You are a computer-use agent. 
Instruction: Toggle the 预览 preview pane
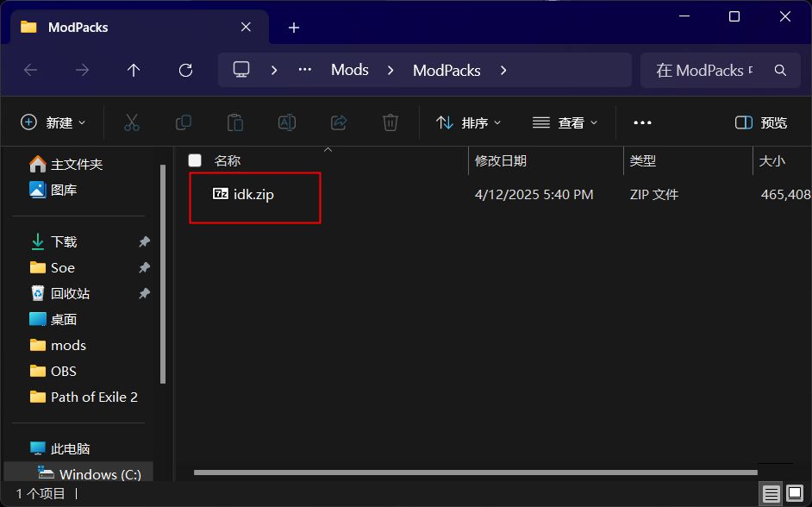761,122
